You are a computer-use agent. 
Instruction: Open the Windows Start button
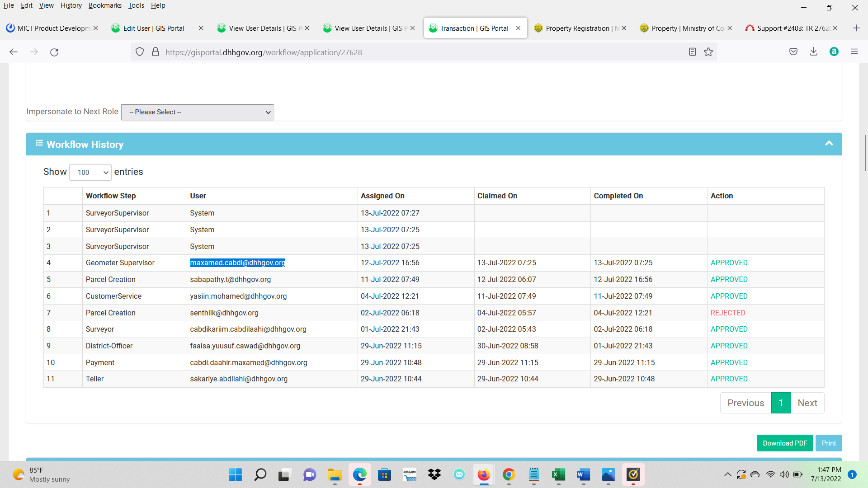pyautogui.click(x=235, y=474)
